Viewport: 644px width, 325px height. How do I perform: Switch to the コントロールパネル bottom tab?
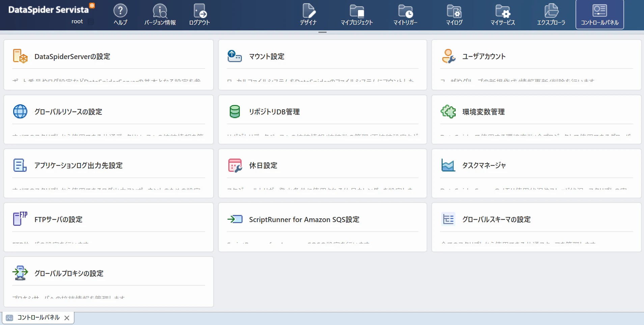(x=38, y=318)
